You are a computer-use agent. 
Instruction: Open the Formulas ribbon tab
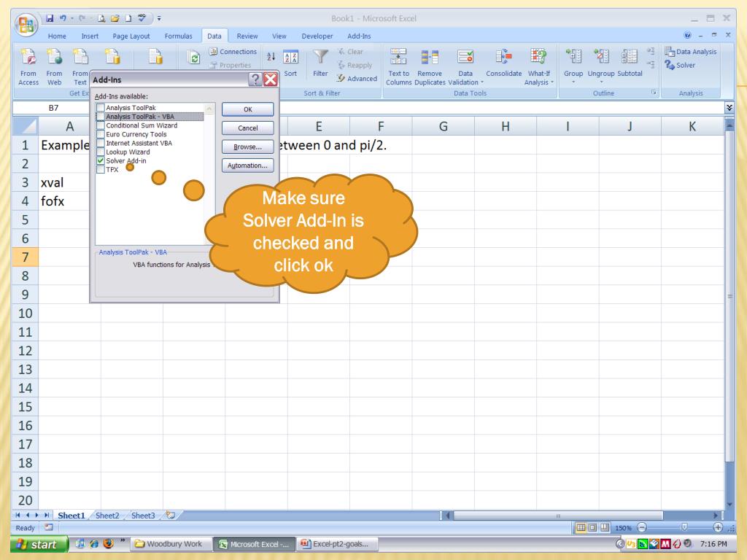pos(178,36)
